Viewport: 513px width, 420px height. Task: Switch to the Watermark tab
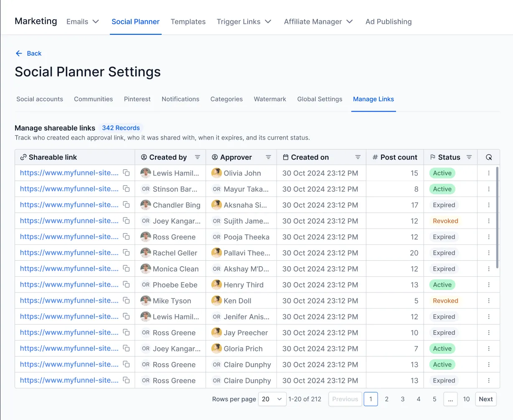click(x=270, y=99)
